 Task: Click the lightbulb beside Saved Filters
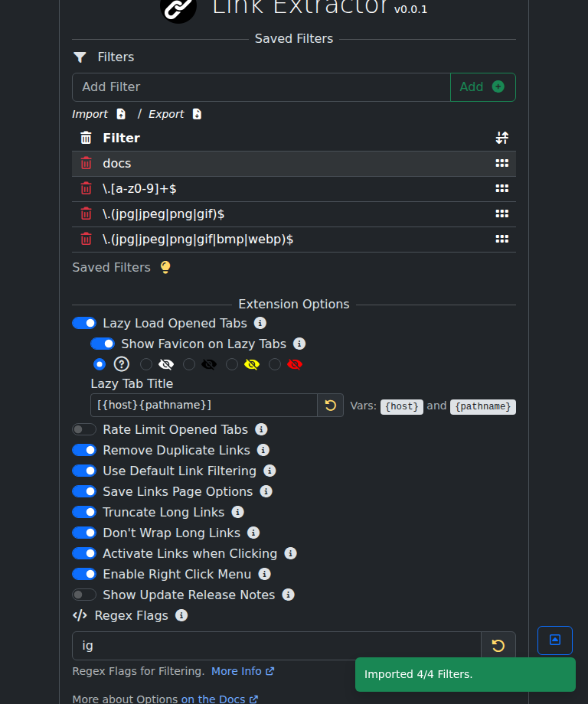coord(165,266)
